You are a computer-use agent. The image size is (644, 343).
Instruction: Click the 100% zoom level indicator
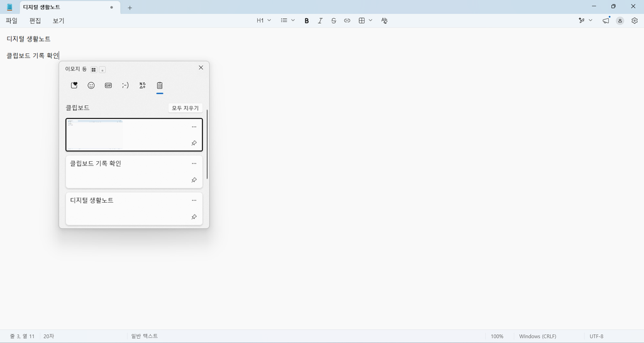tap(497, 336)
